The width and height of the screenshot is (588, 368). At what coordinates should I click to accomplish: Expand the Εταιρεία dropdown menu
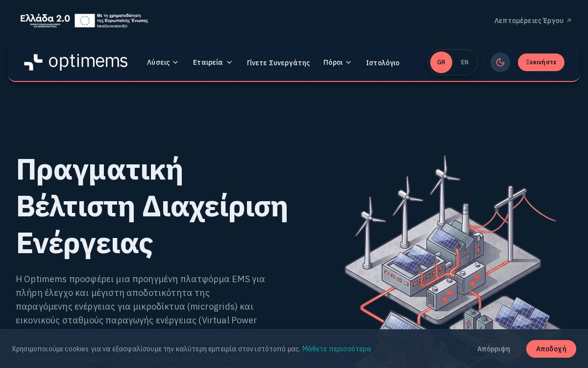213,62
